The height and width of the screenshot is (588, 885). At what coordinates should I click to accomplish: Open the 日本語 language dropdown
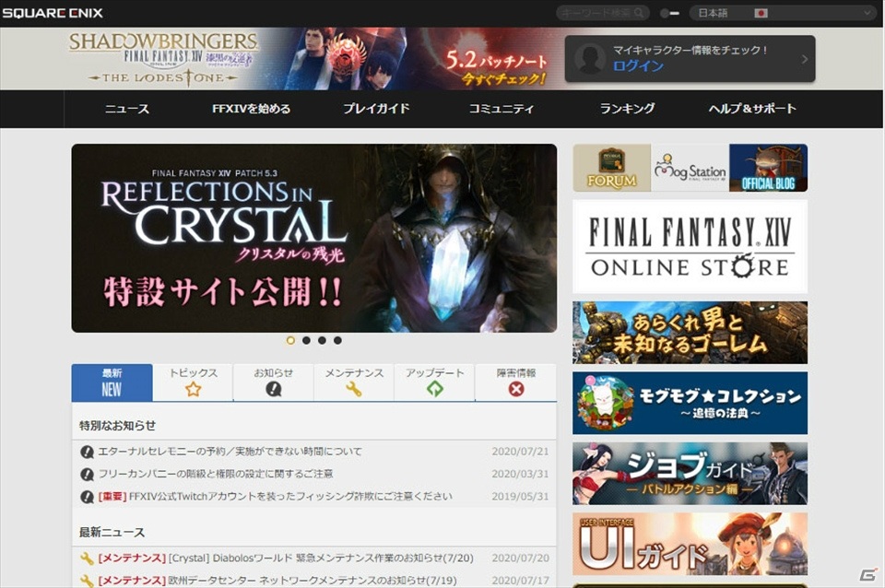click(x=783, y=13)
